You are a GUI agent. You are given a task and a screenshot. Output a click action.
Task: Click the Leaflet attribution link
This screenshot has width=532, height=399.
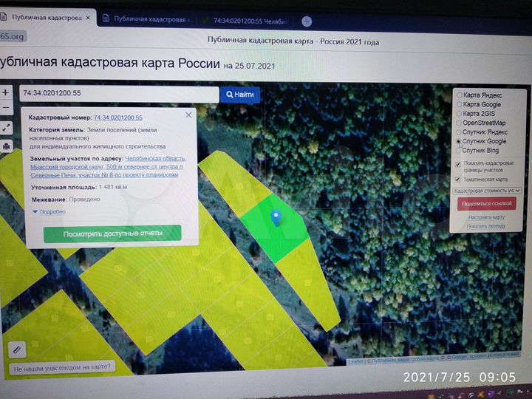coord(355,361)
